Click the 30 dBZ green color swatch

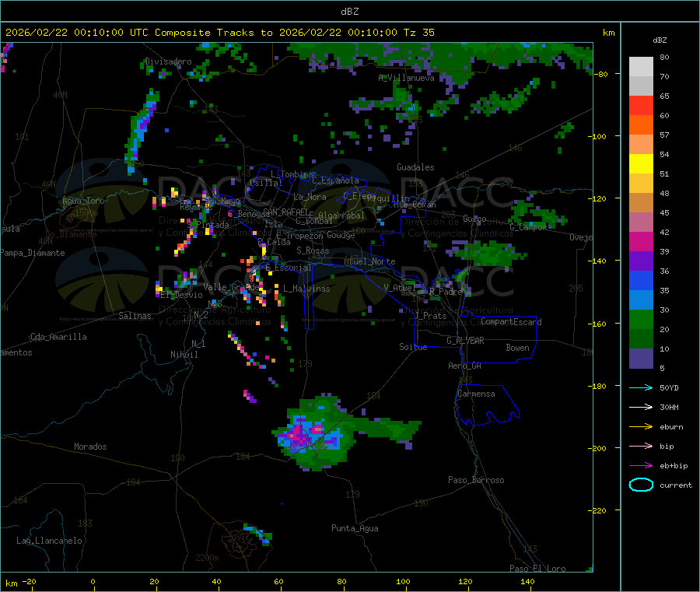[x=641, y=320]
